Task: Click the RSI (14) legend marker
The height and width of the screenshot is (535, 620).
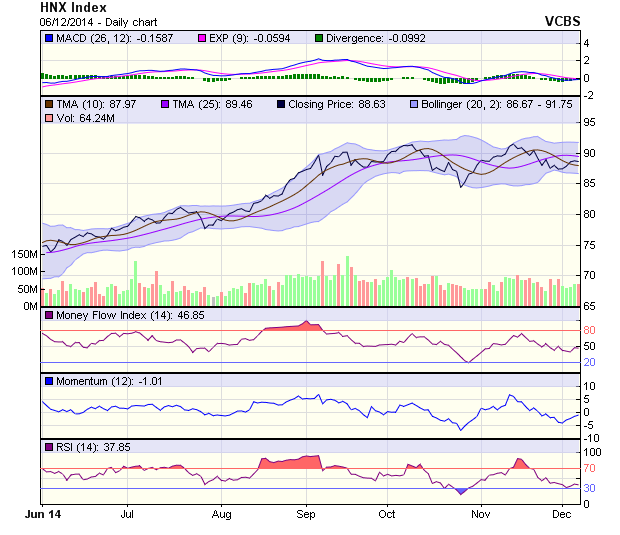Action: [49, 447]
